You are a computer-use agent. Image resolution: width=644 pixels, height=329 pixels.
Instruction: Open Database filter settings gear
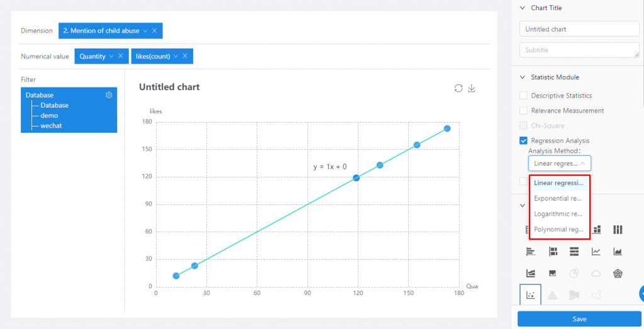click(x=109, y=95)
